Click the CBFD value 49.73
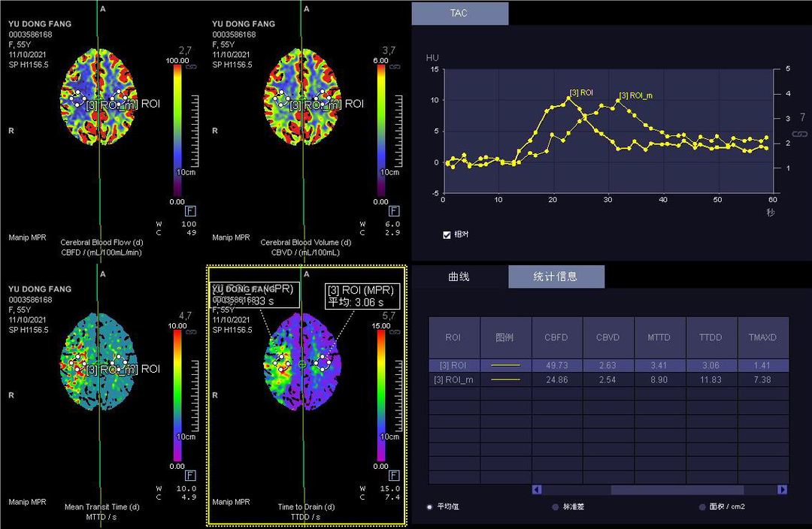Viewport: 812px width, 529px height. tap(556, 365)
